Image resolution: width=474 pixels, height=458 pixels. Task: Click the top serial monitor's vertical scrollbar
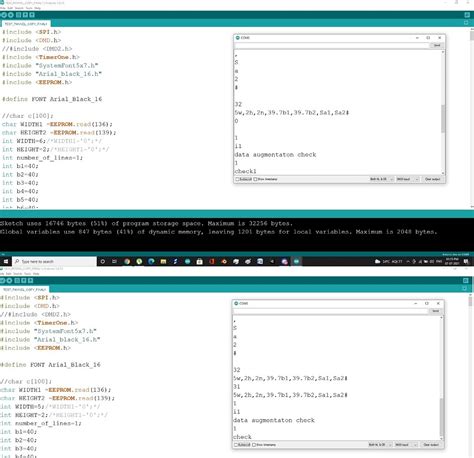(x=443, y=119)
